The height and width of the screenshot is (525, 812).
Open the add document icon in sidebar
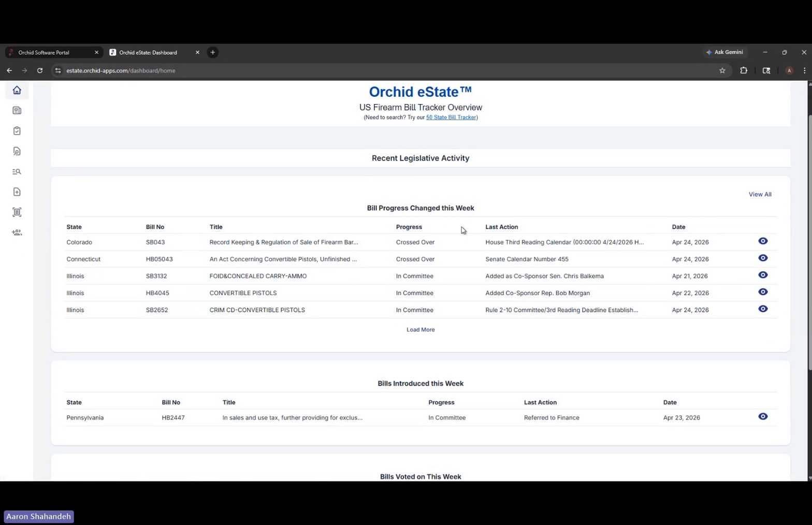[x=17, y=192]
